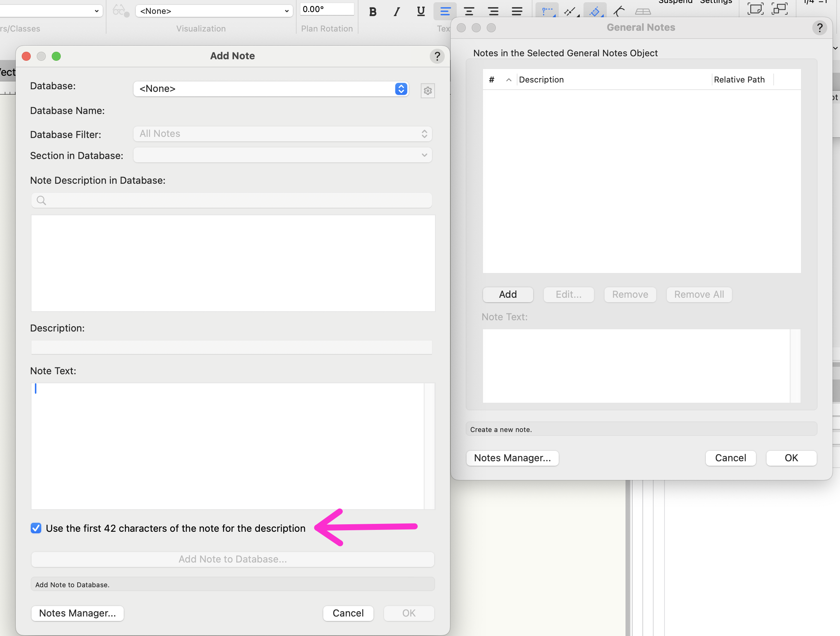
Task: Toggle bold text formatting
Action: click(x=372, y=11)
